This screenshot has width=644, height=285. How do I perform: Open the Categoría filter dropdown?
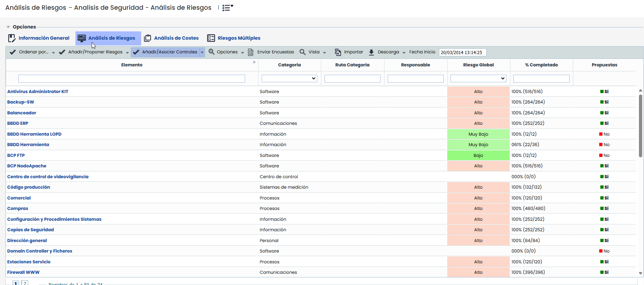[x=289, y=79]
